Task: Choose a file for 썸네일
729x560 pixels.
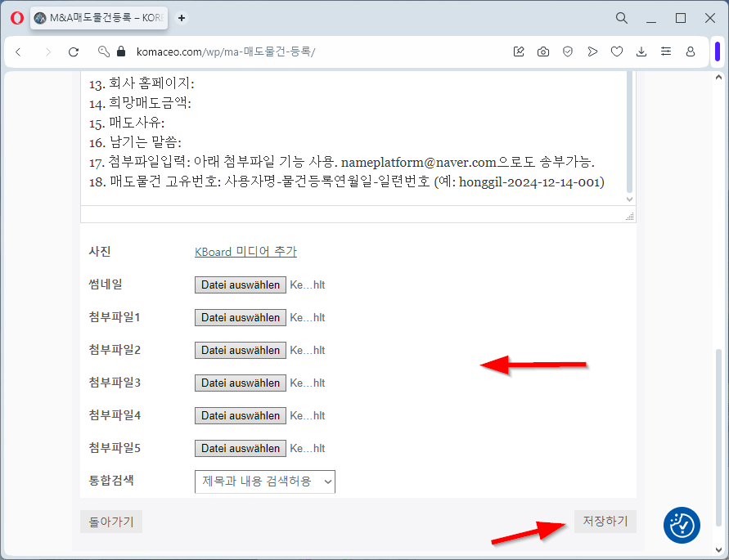Action: (241, 285)
